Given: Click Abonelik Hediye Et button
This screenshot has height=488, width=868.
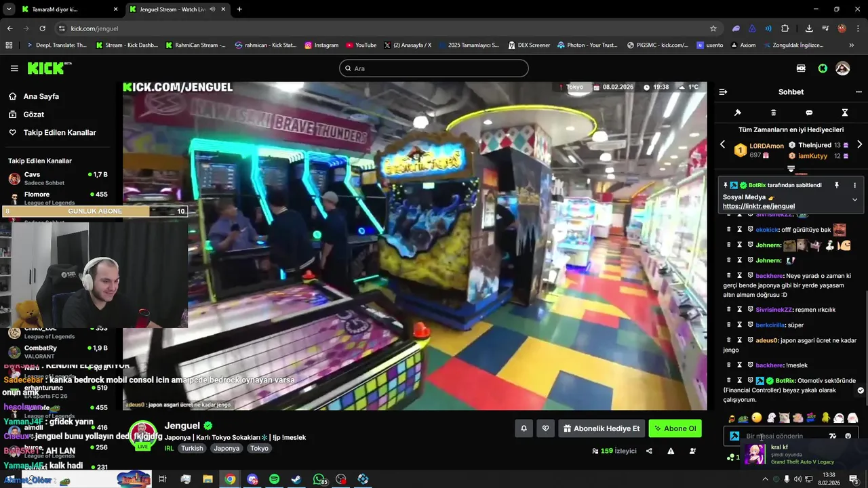Looking at the screenshot, I should 601,428.
